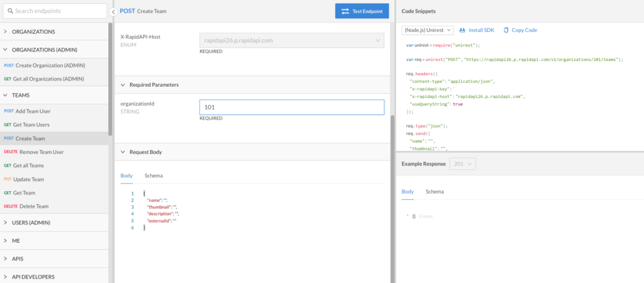Click the organizationId input field
The image size is (644, 283).
coord(292,107)
